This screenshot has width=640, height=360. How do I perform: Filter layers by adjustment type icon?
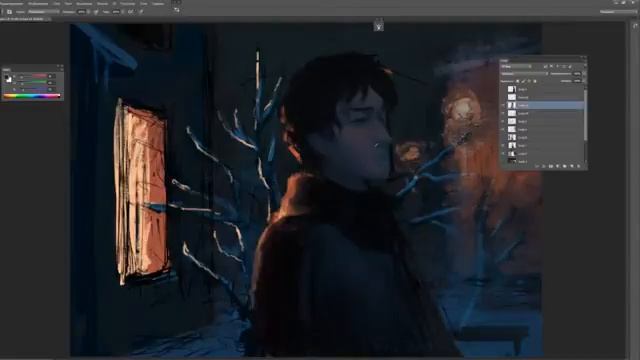click(x=551, y=67)
